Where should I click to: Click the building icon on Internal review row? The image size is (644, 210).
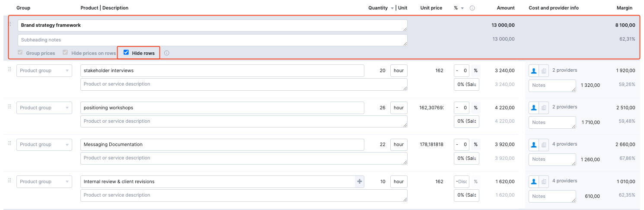pos(544,182)
